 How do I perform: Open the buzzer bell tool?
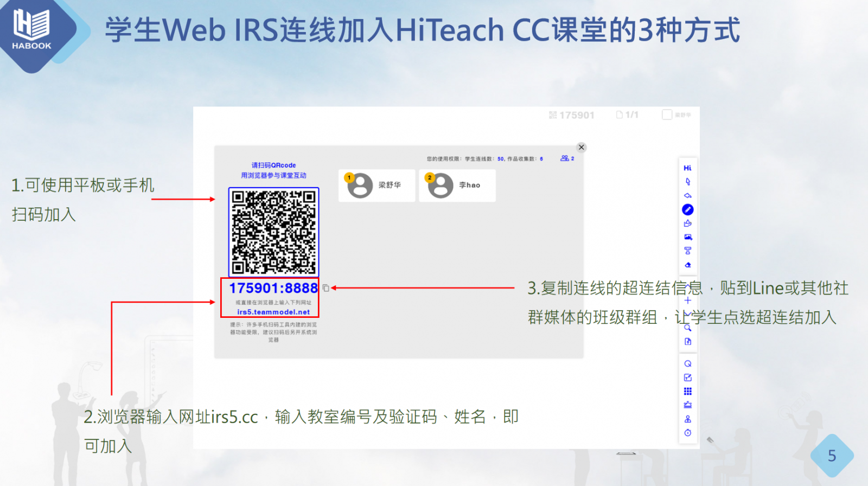coord(687,405)
